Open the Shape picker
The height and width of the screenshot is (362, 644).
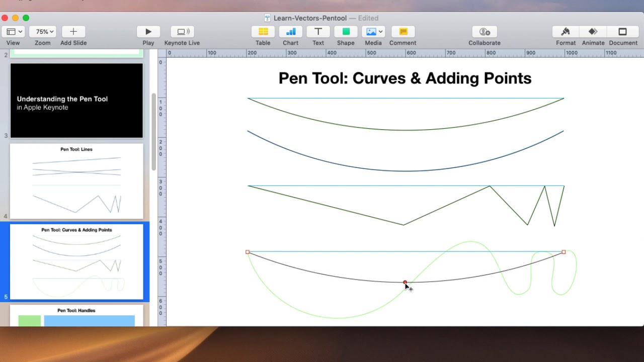[346, 32]
